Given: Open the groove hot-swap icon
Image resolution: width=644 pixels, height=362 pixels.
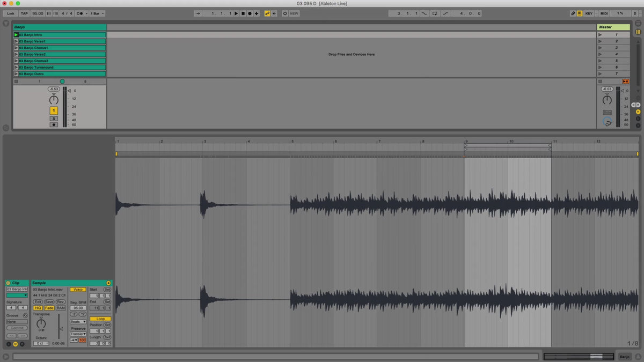Looking at the screenshot, I should tap(25, 315).
